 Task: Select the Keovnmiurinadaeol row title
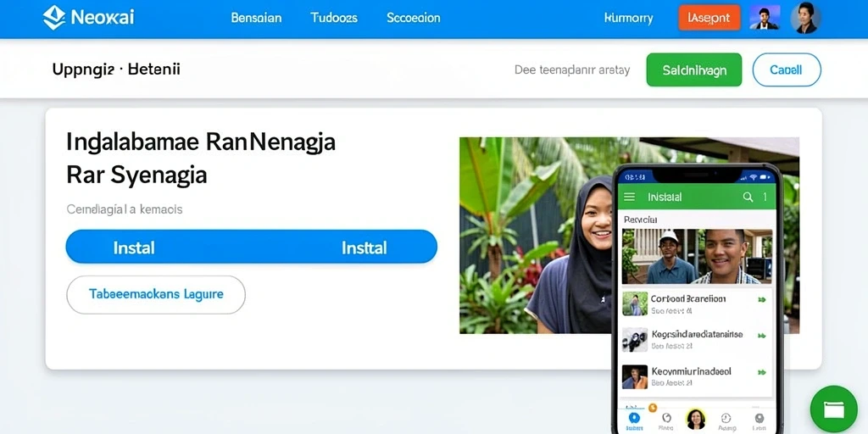tap(691, 371)
